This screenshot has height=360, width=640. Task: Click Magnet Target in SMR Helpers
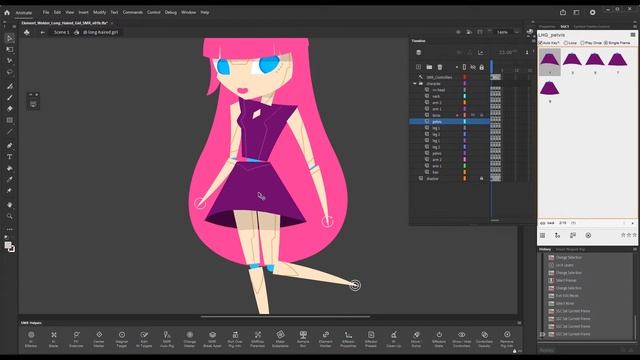122,339
